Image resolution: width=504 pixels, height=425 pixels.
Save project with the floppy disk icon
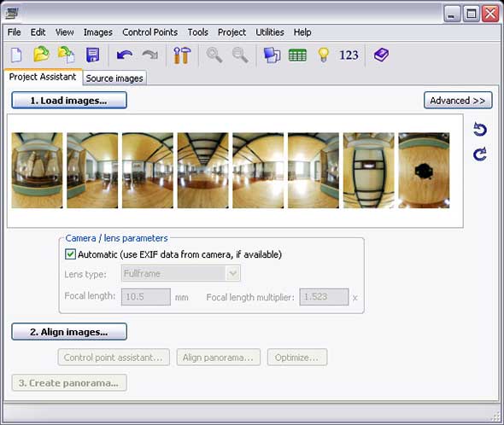pos(92,55)
